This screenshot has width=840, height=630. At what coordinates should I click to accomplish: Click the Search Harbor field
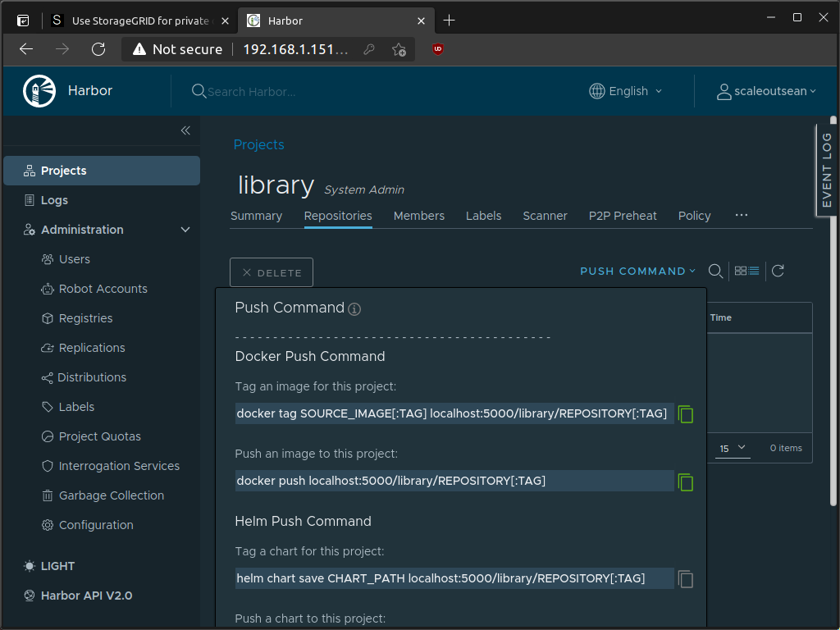coord(252,92)
